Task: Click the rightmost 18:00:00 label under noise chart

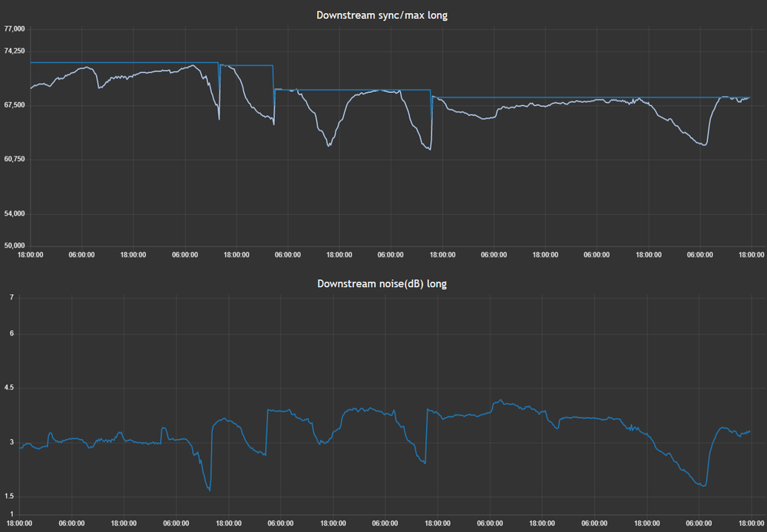Action: click(x=750, y=524)
